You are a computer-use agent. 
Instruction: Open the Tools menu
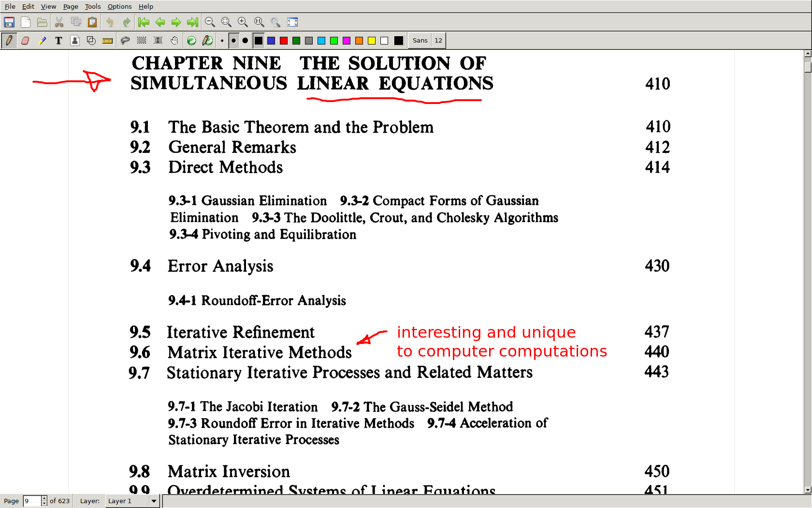(92, 6)
